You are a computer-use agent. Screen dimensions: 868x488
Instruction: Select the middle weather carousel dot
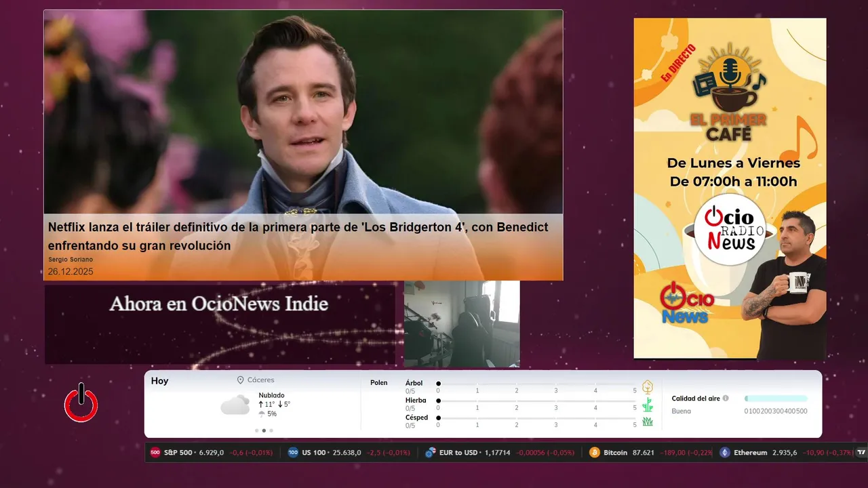264,430
